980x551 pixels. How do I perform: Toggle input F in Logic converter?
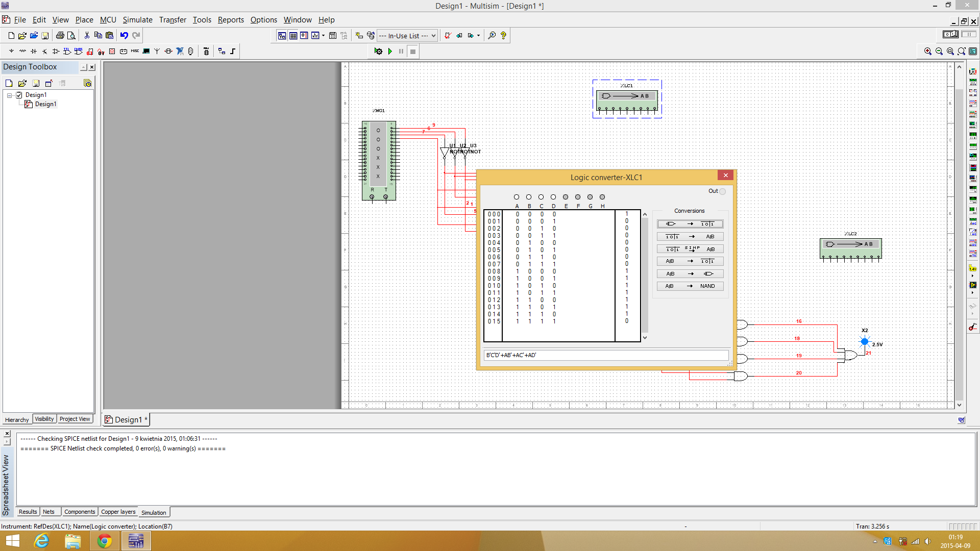click(x=578, y=197)
